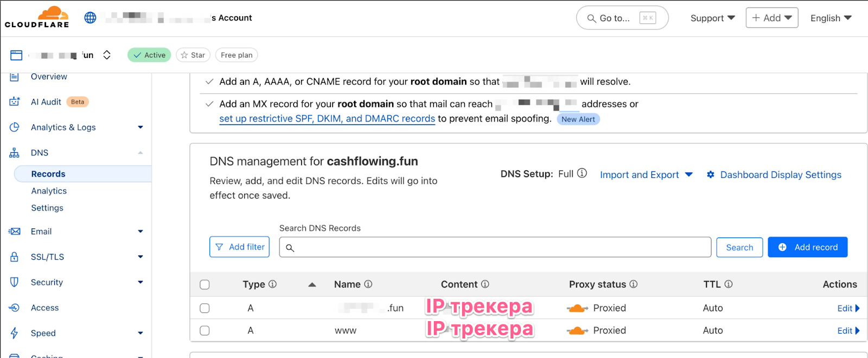This screenshot has width=868, height=358.
Task: Click the Type column info icon
Action: (x=273, y=284)
